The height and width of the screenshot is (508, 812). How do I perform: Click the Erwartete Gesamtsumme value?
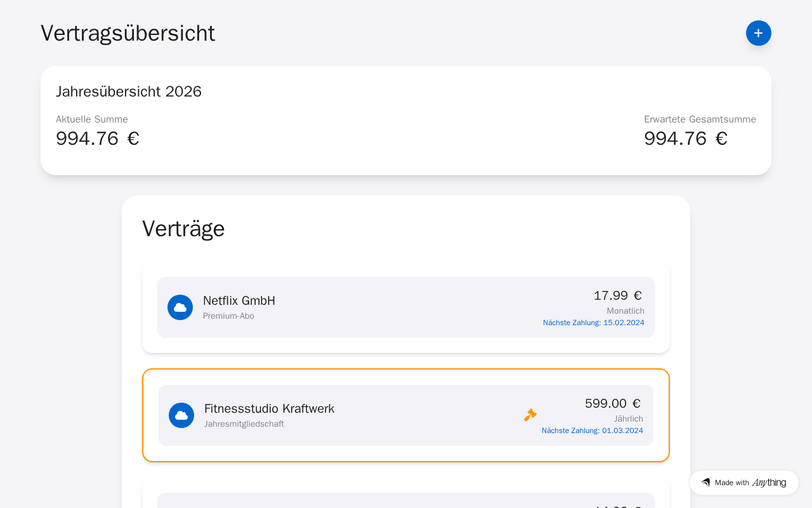click(x=686, y=138)
